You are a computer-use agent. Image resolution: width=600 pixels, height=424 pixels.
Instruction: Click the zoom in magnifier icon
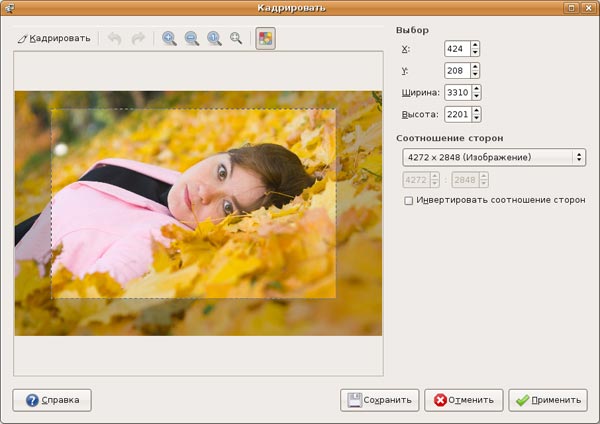pyautogui.click(x=169, y=39)
